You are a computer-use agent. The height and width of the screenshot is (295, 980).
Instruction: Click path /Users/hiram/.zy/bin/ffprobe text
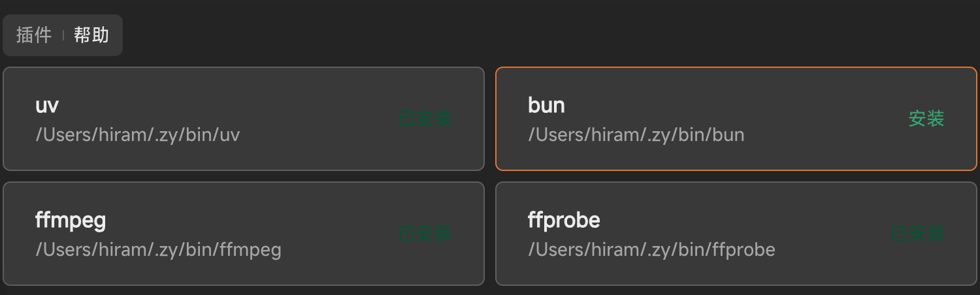pos(651,250)
